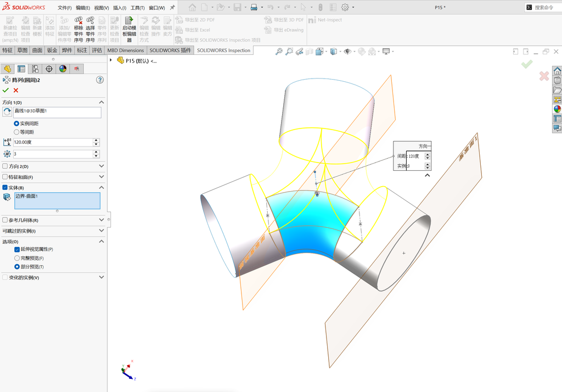Click the 搜索命令 search box
This screenshot has width=562, height=392.
click(543, 7)
